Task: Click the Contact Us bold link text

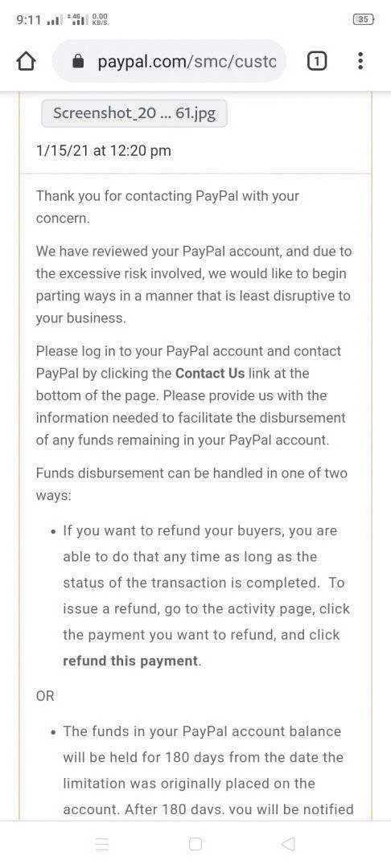Action: 210,373
